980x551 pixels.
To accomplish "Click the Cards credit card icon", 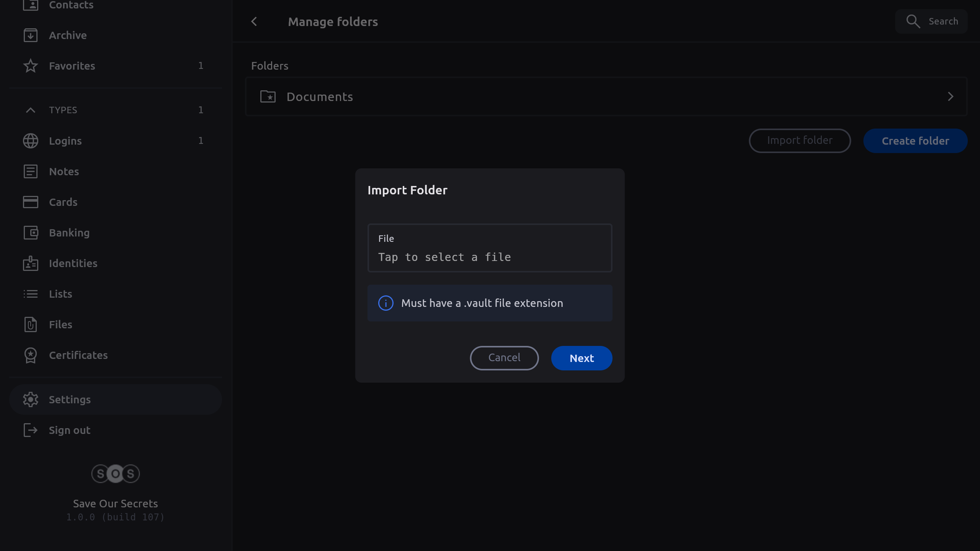I will [30, 202].
